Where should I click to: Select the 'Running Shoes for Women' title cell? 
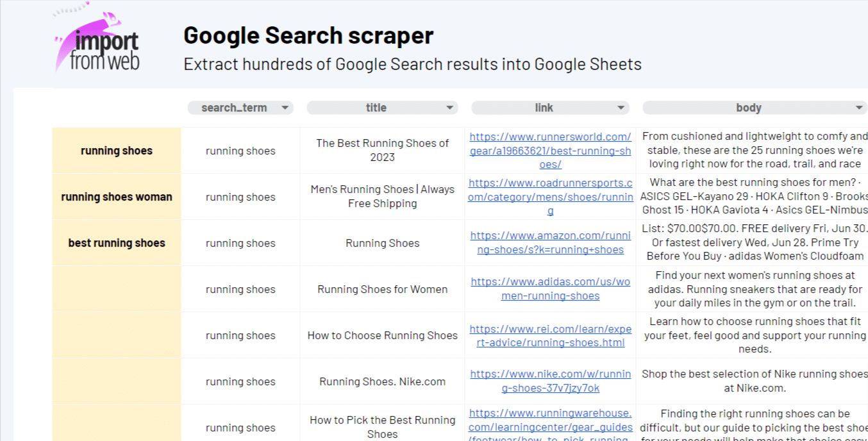[382, 289]
